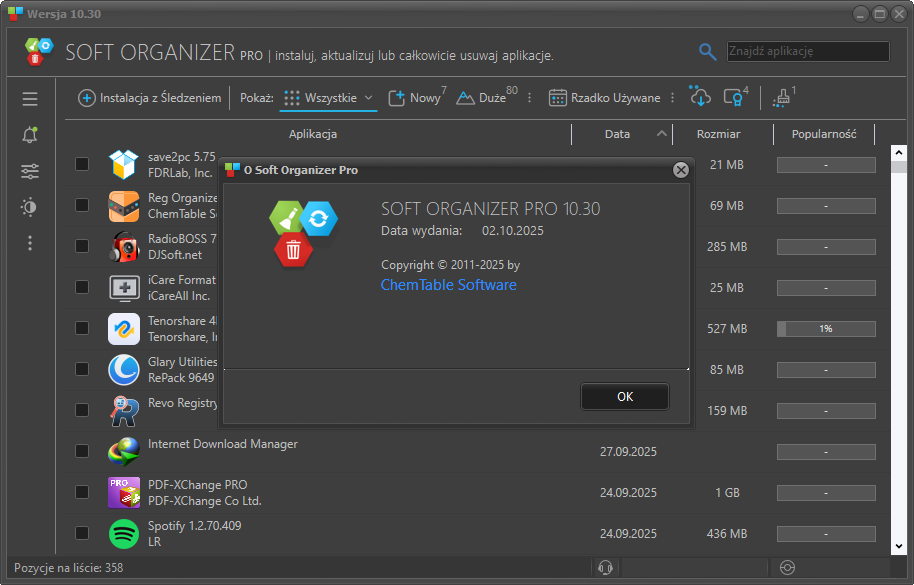
Task: Click the Znajdź aplikację search field
Action: click(808, 51)
